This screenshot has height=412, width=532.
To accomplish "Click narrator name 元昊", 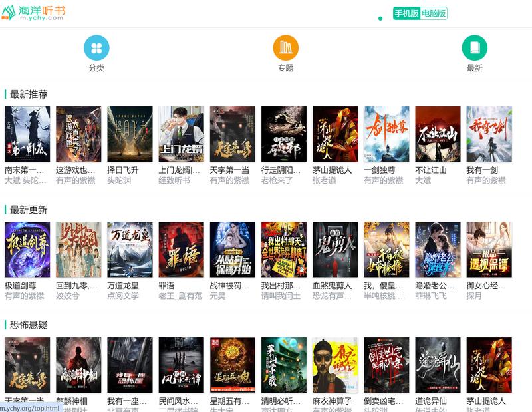I will [x=217, y=296].
